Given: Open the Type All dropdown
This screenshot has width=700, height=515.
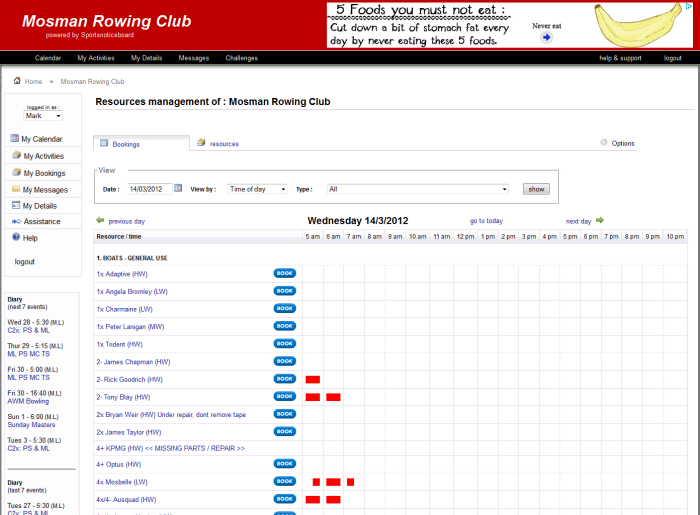Looking at the screenshot, I should pyautogui.click(x=417, y=189).
